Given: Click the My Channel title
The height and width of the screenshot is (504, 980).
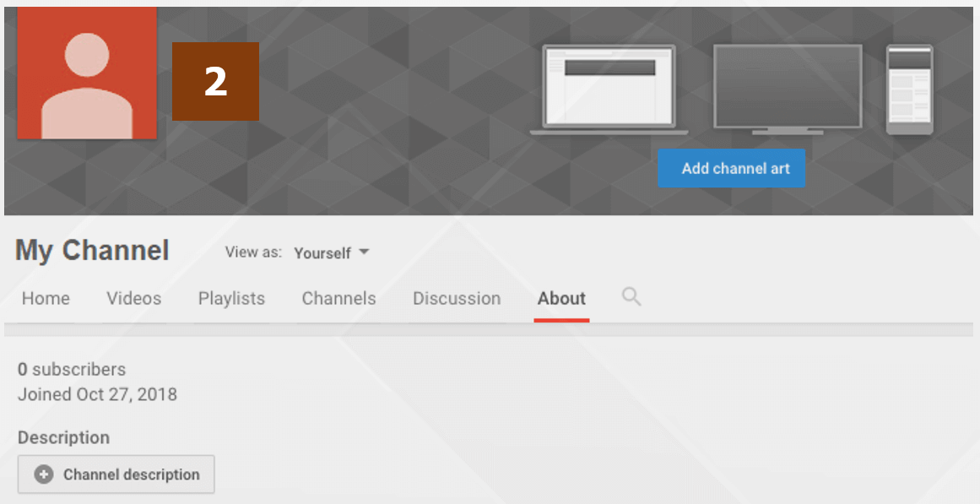Looking at the screenshot, I should pos(92,251).
